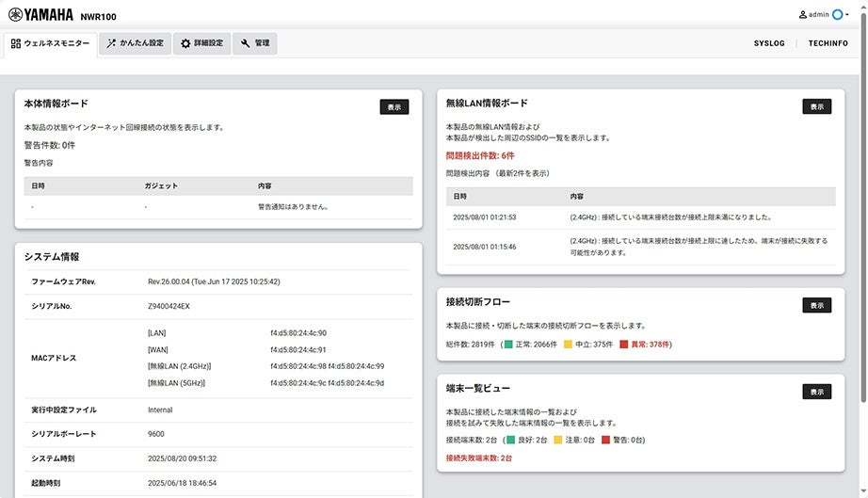The height and width of the screenshot is (498, 868).
Task: Click the yellow 注意 color indicator
Action: coord(558,440)
